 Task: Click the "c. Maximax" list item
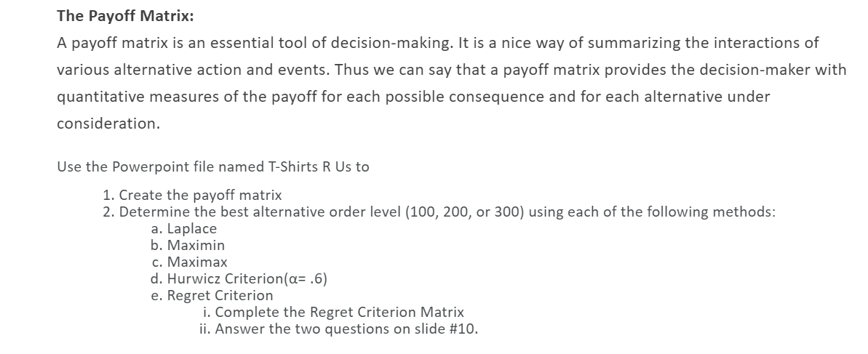(x=188, y=262)
